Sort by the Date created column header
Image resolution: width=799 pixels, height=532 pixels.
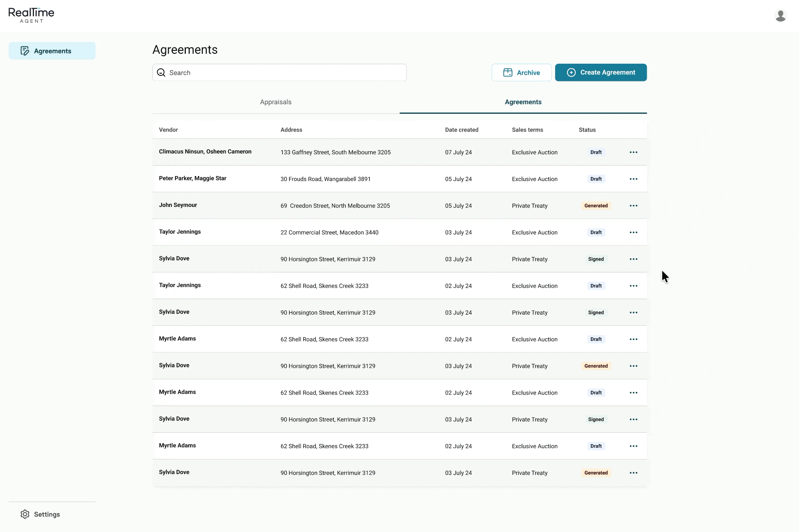(x=461, y=130)
